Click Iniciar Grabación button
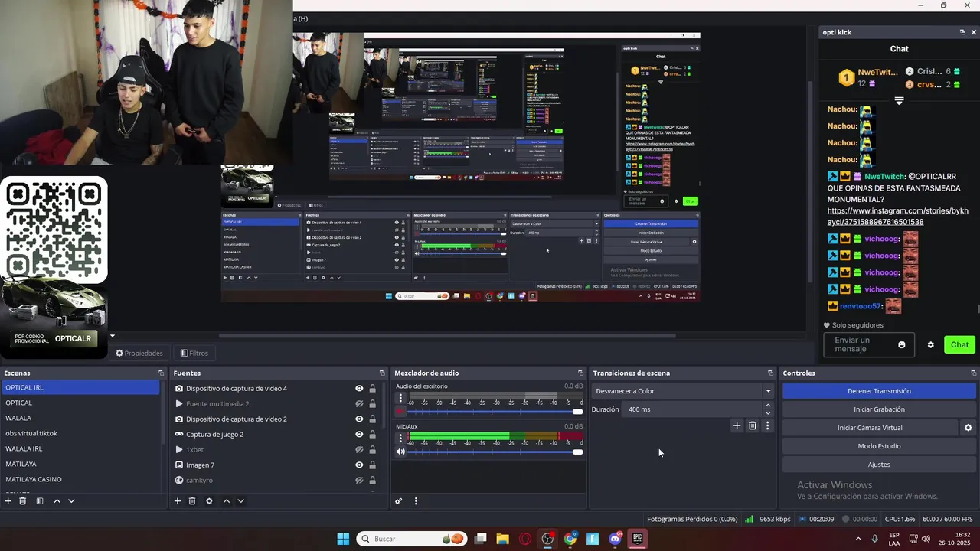Screen dimensions: 980x551 pyautogui.click(x=879, y=409)
